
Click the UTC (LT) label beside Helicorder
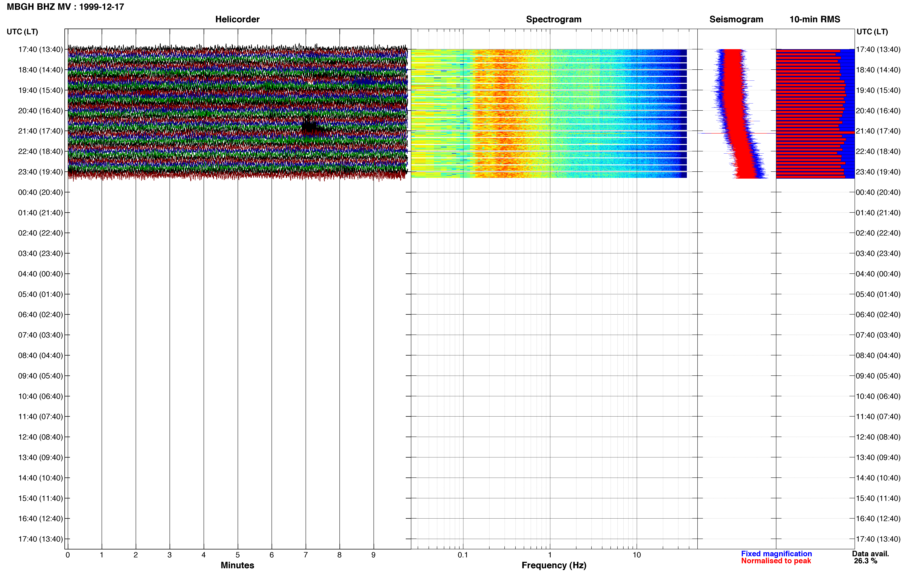click(x=22, y=32)
